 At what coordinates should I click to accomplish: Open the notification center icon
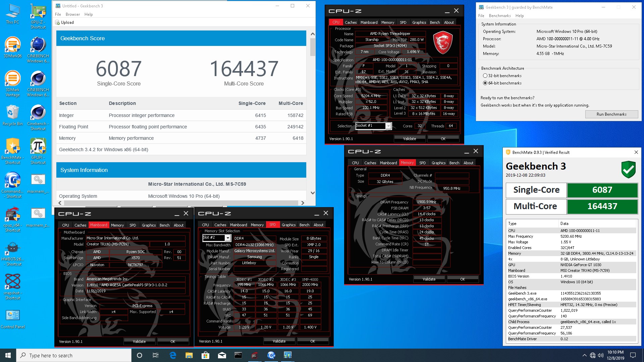pos(633,355)
